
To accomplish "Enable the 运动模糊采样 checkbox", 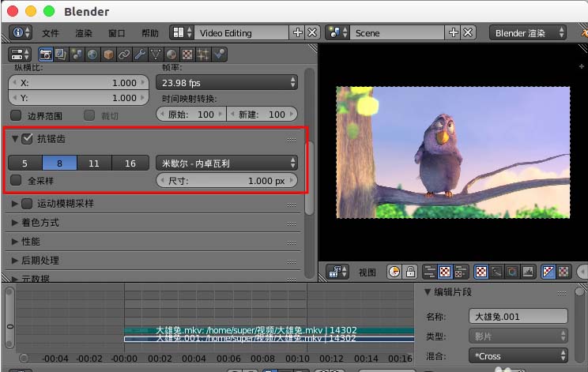I will click(27, 204).
